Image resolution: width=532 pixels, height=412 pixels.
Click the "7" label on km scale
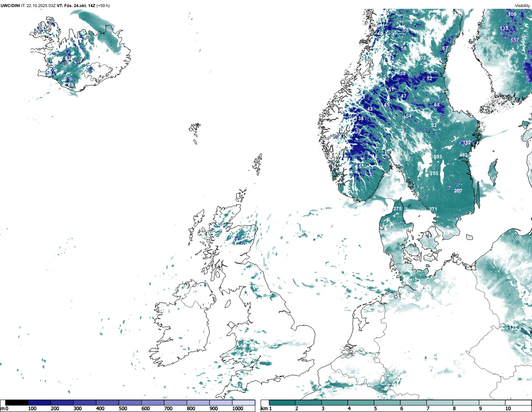coord(428,409)
